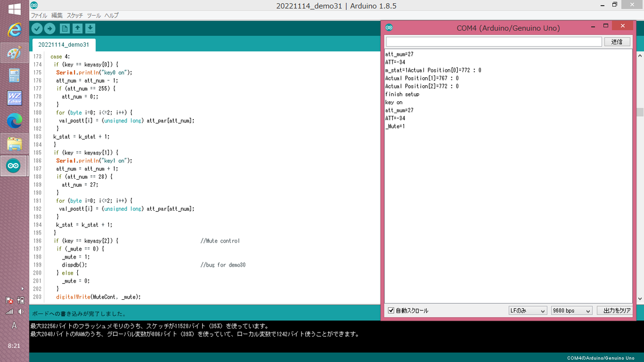Image resolution: width=644 pixels, height=362 pixels.
Task: Launch Calculator from the taskbar
Action: point(14,75)
